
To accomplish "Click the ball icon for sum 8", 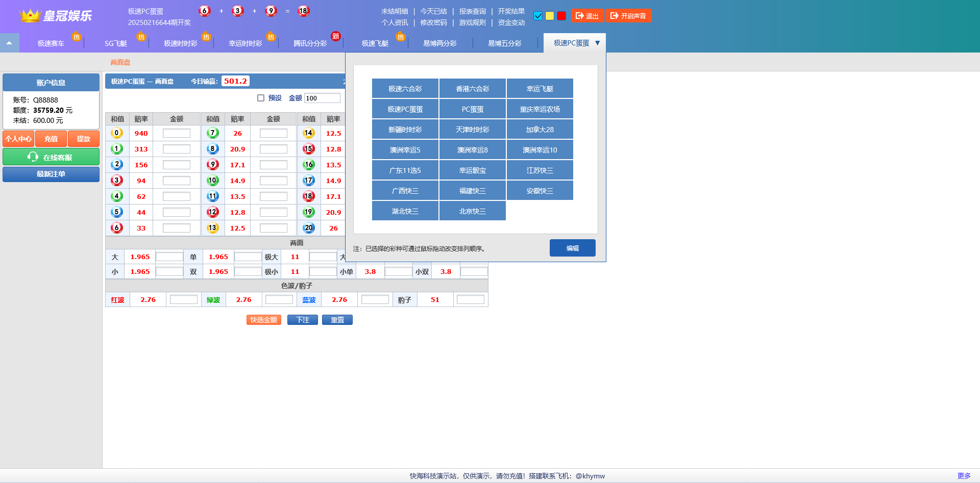I will tap(213, 149).
